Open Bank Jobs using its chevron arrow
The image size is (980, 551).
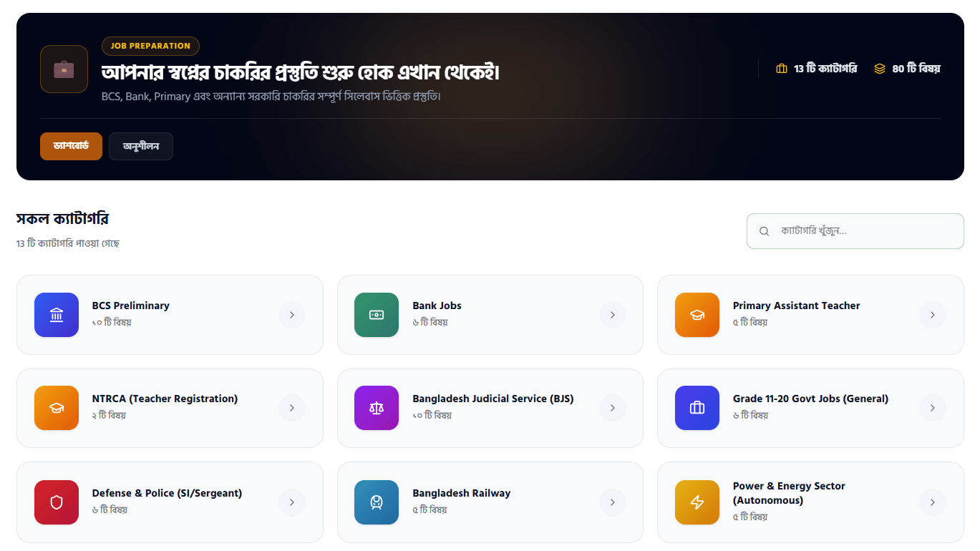click(x=613, y=315)
